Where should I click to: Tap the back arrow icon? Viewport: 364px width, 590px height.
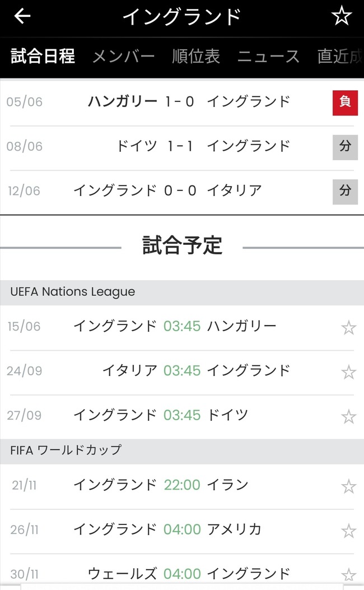(x=22, y=16)
